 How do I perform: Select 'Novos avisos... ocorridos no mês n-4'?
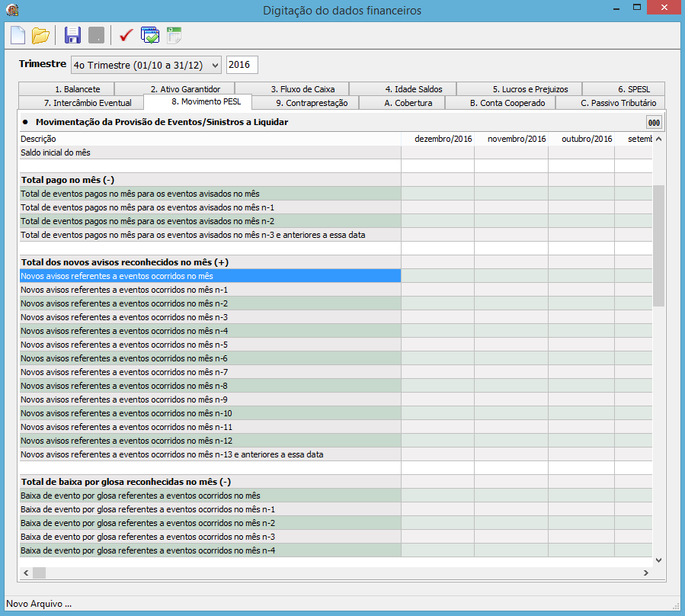click(x=210, y=331)
